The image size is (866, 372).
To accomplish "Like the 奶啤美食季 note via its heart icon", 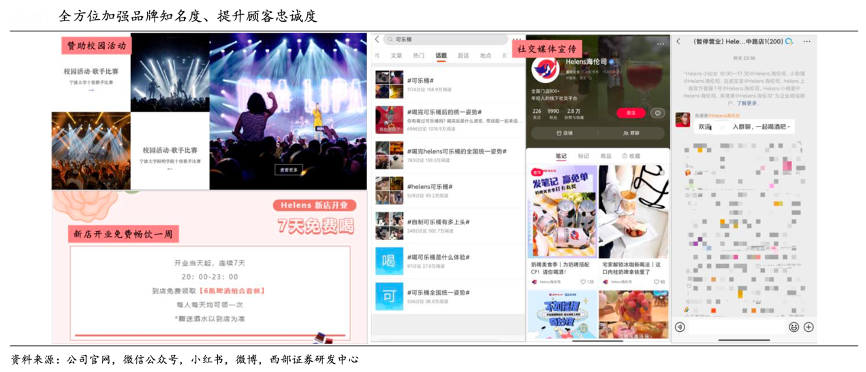I will pyautogui.click(x=583, y=281).
